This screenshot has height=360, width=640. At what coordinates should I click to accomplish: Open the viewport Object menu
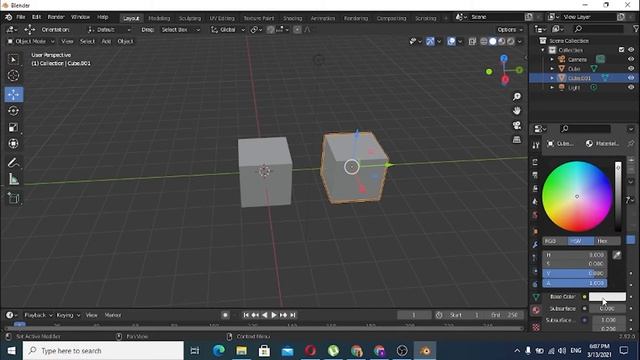tap(125, 41)
